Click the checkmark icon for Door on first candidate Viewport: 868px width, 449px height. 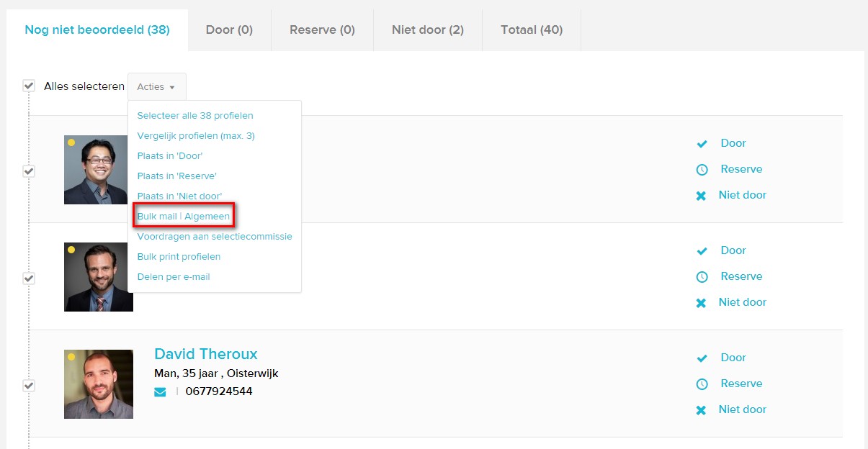pyautogui.click(x=702, y=144)
